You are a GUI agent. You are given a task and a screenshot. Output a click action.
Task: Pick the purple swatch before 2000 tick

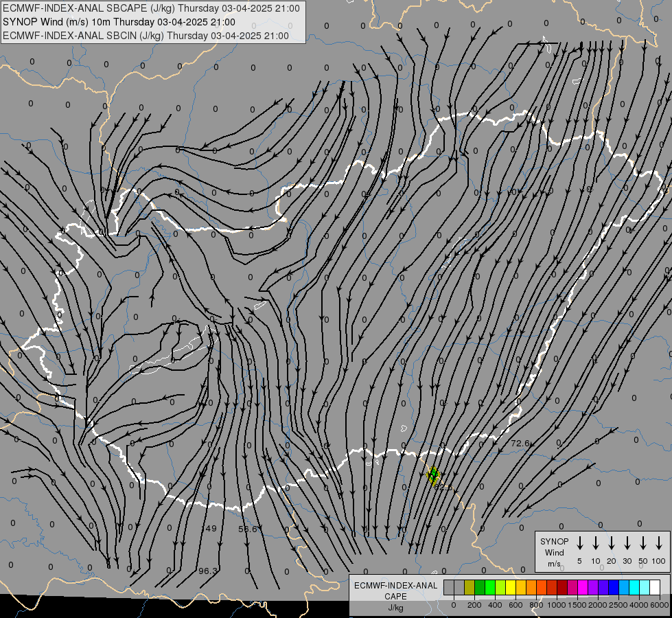pyautogui.click(x=592, y=587)
